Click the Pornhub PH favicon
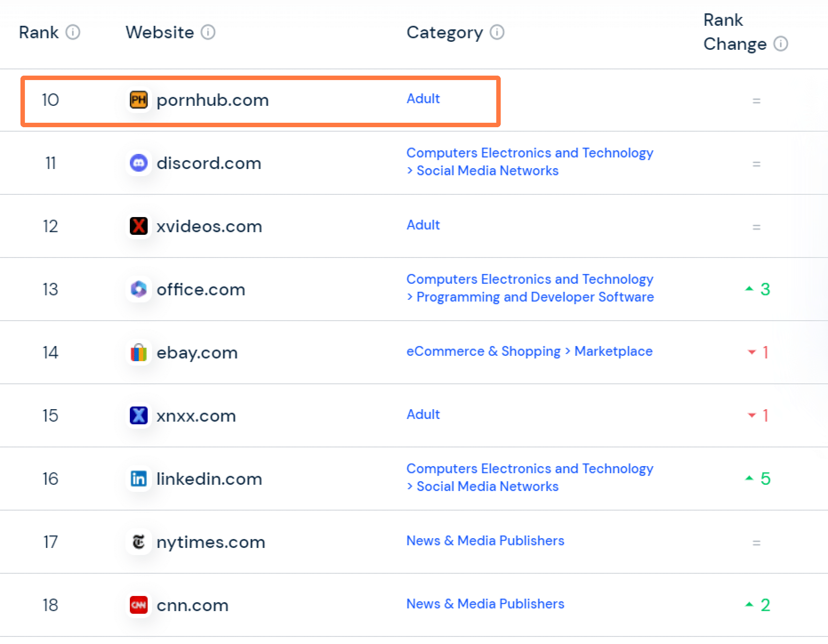Image resolution: width=828 pixels, height=644 pixels. pyautogui.click(x=139, y=100)
